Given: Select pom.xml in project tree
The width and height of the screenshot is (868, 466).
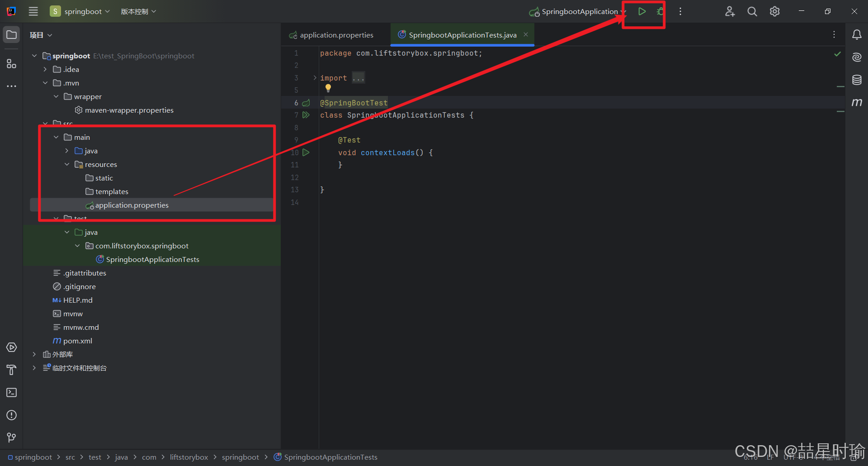Looking at the screenshot, I should [x=77, y=341].
